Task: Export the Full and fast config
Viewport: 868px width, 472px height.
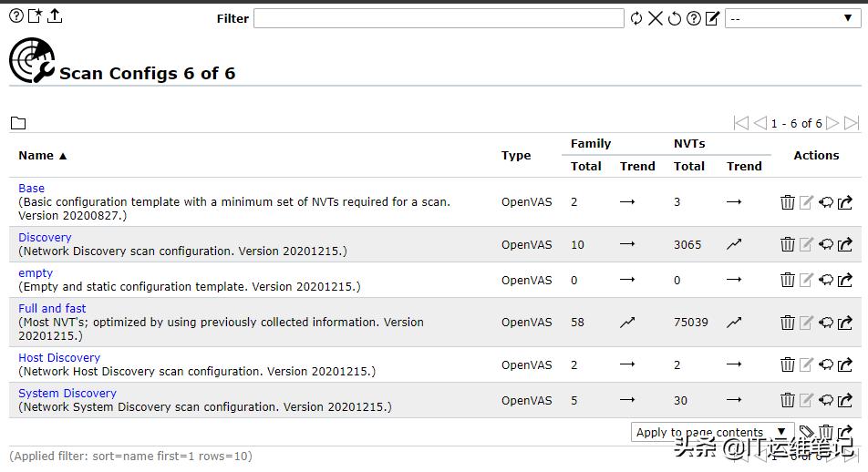Action: pyautogui.click(x=845, y=323)
